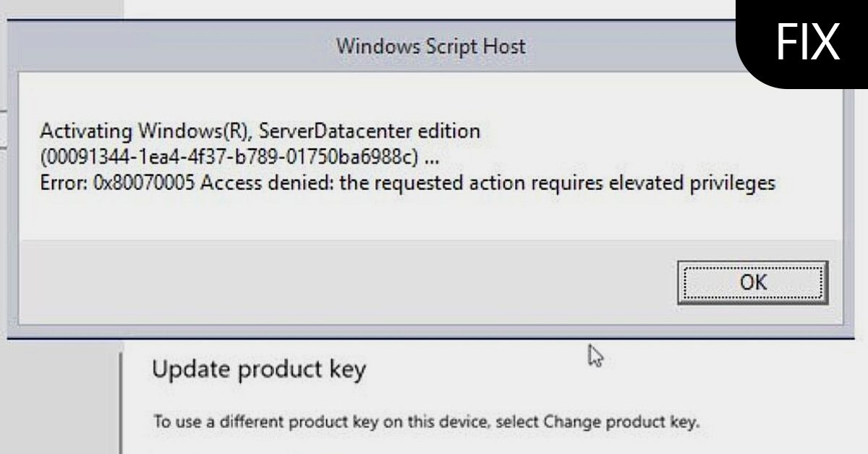Select the error code 0x80070005 text

coord(136,182)
